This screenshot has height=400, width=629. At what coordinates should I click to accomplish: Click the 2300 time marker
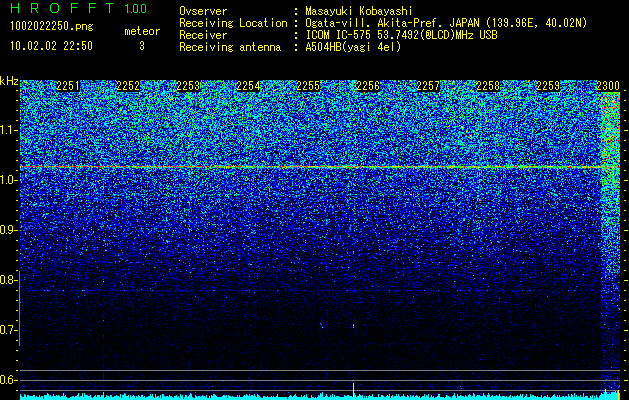[x=608, y=86]
